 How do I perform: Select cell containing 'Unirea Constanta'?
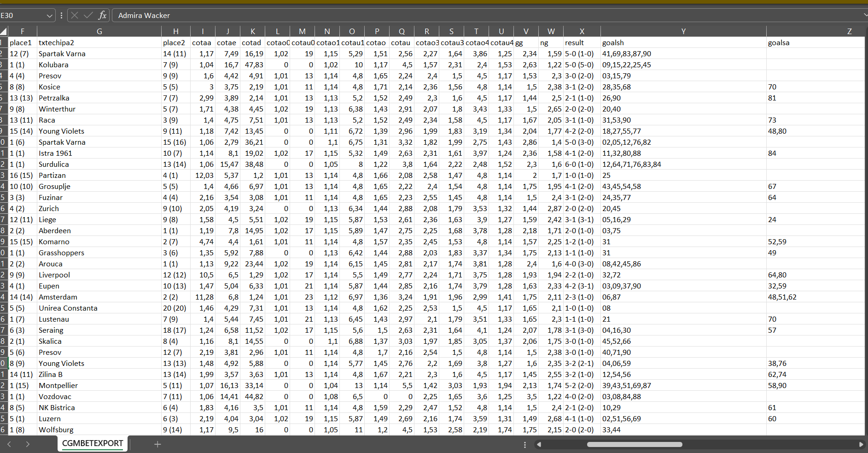point(99,308)
